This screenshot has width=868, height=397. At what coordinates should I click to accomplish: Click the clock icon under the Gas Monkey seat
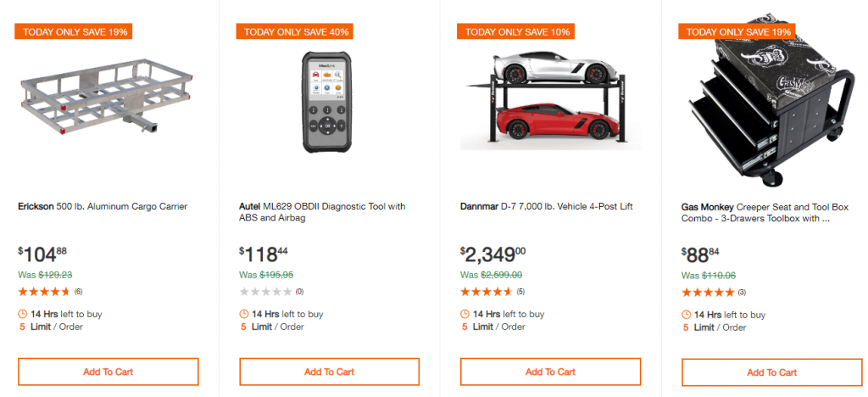[x=687, y=315]
